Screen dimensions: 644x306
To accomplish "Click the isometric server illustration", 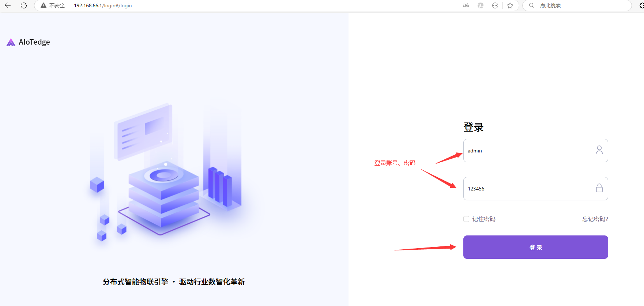I will (165, 175).
